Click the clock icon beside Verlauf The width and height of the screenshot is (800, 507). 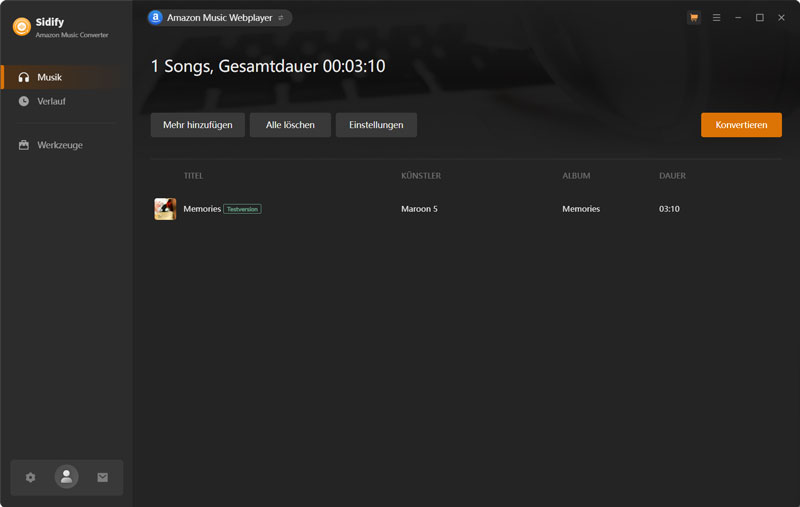coord(23,101)
